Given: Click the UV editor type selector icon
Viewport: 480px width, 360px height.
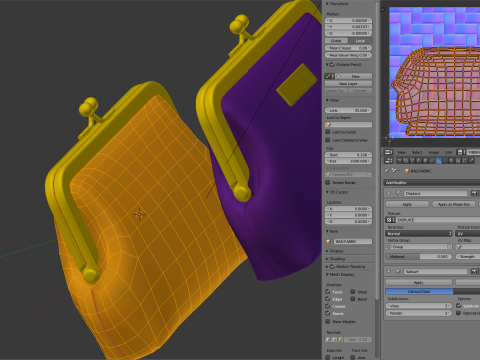Looking at the screenshot, I should pos(388,152).
